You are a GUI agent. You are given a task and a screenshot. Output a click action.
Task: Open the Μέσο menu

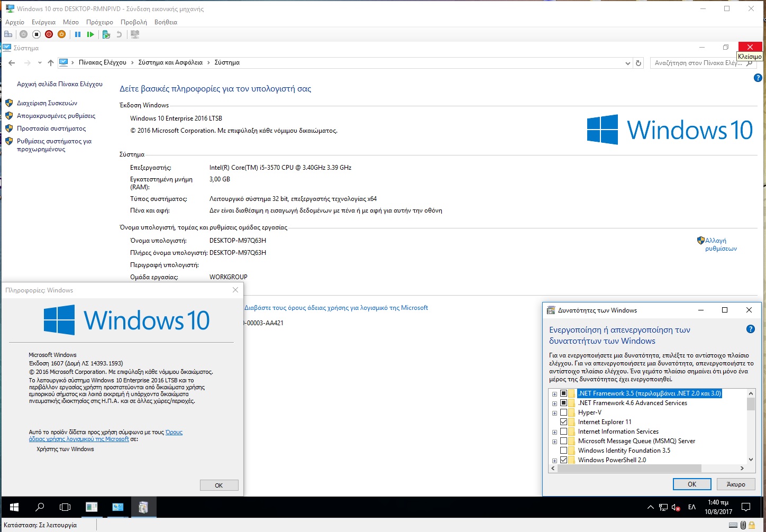(x=71, y=22)
